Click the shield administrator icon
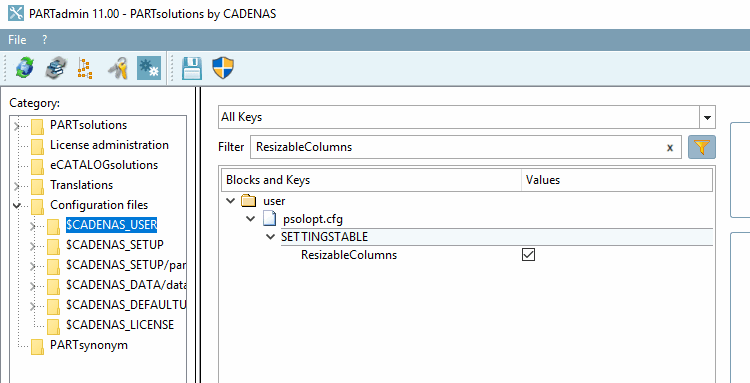 [223, 68]
